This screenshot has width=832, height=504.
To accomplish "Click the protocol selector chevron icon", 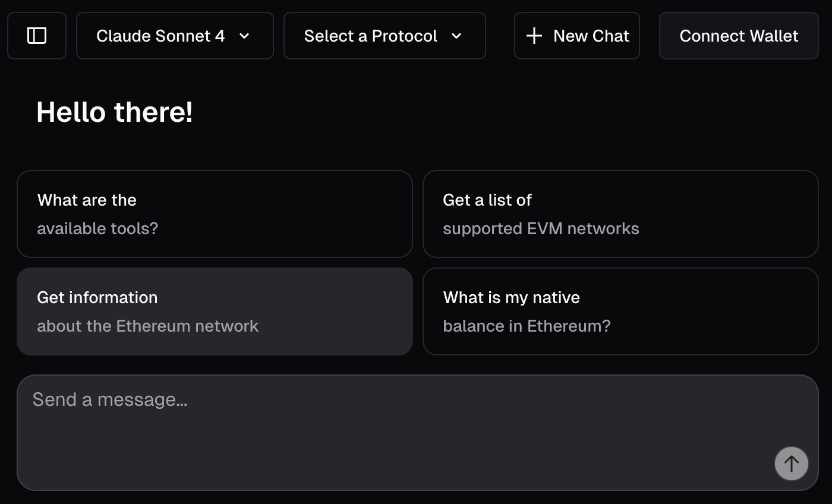I will pyautogui.click(x=456, y=36).
